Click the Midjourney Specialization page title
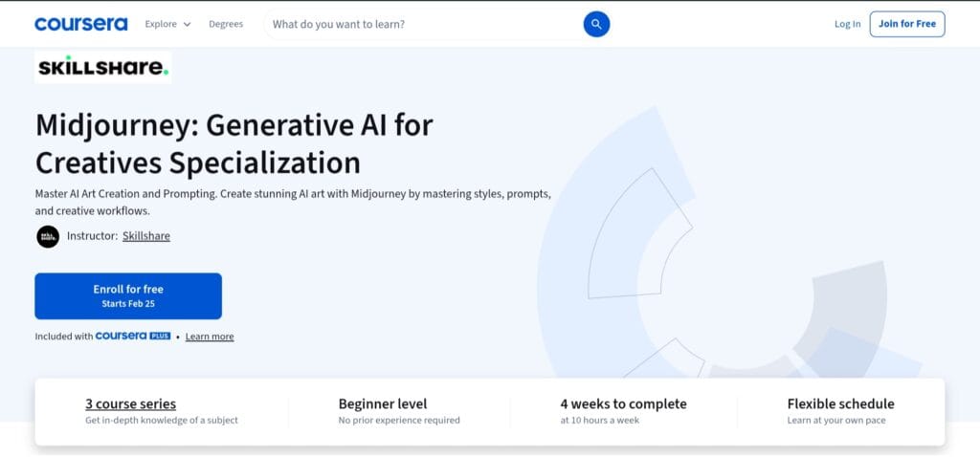Viewport: 980px width, 457px height. click(234, 144)
